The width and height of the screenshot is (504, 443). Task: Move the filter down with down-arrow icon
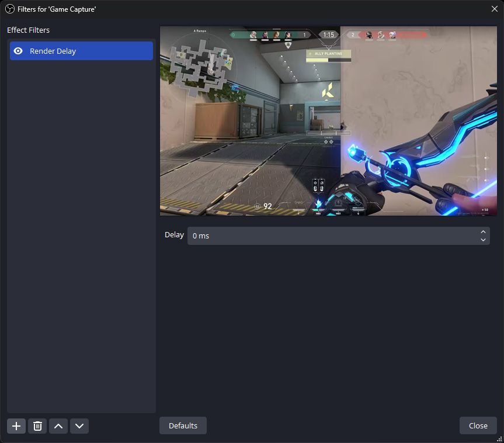pyautogui.click(x=79, y=426)
